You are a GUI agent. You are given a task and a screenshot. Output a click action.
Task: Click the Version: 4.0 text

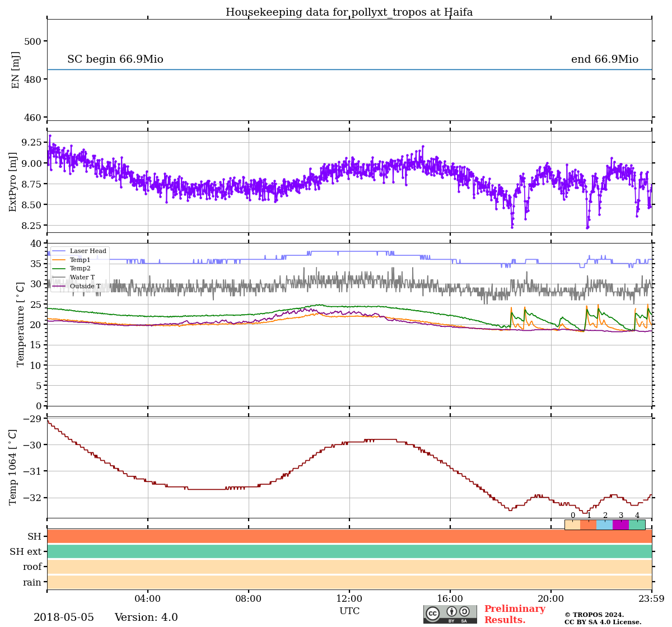pos(146,617)
